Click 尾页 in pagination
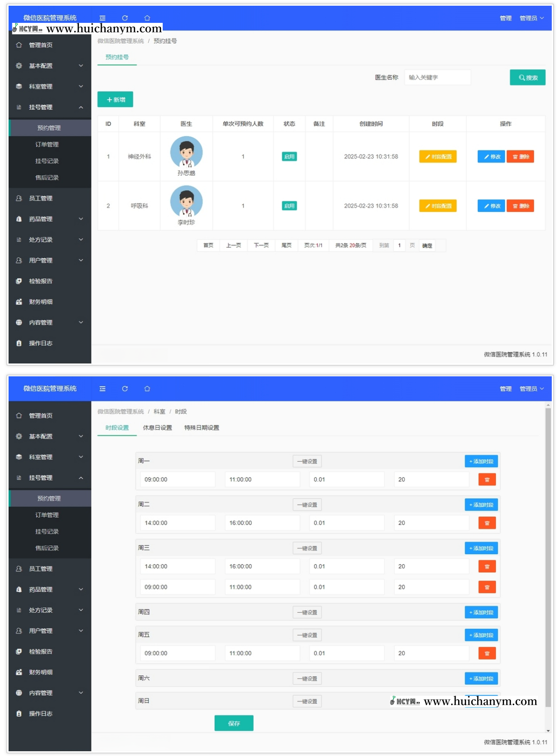557x756 pixels. tap(286, 245)
